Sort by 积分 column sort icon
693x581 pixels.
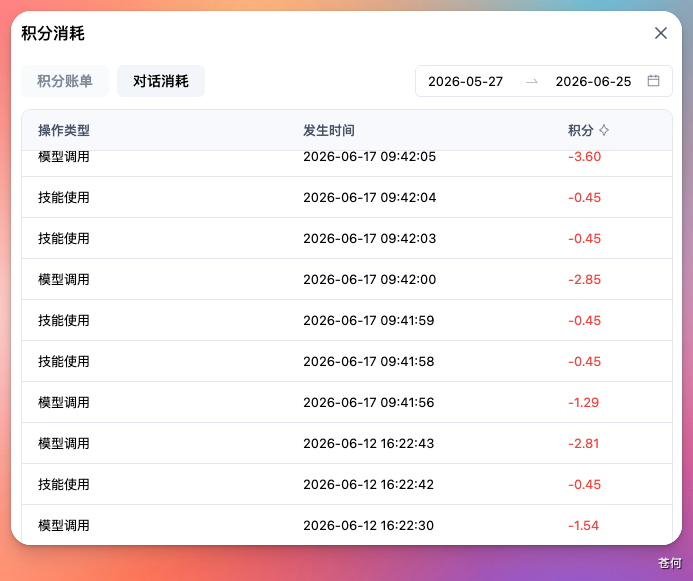point(604,130)
